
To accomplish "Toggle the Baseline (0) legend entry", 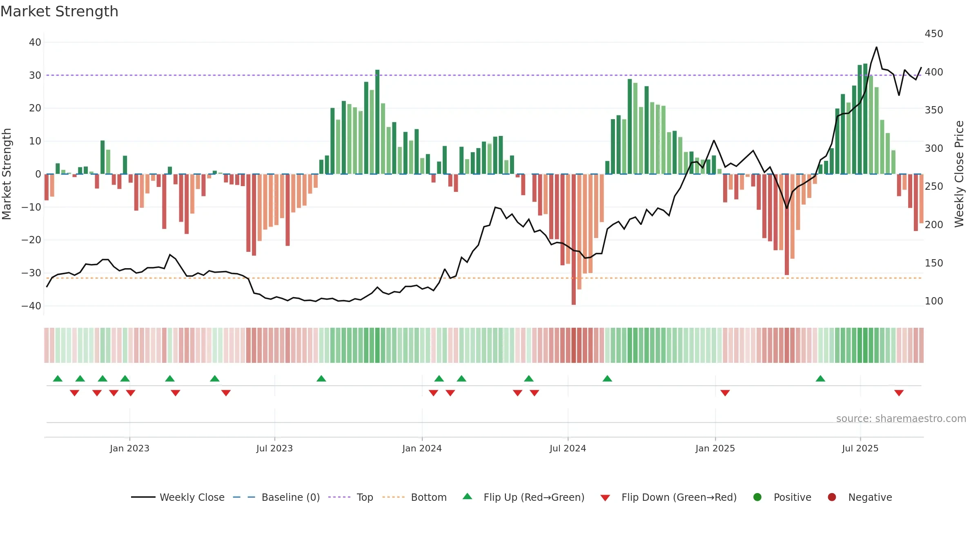I will pyautogui.click(x=276, y=497).
